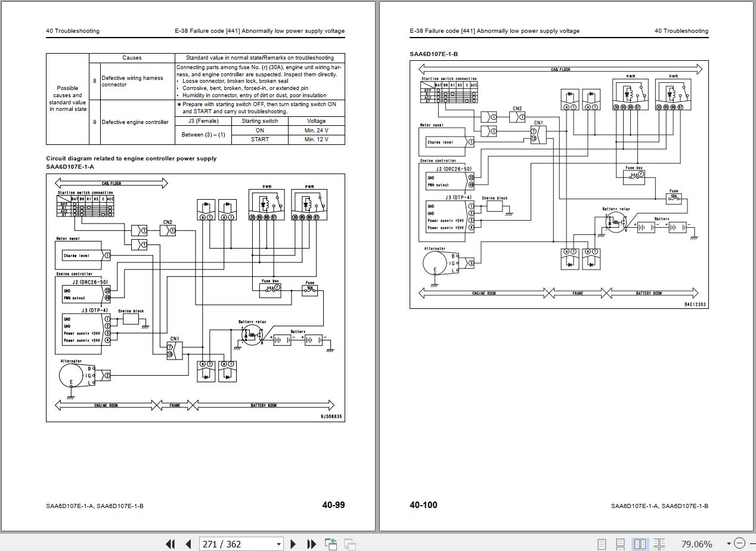Open the page number dropdown arrow

278,544
